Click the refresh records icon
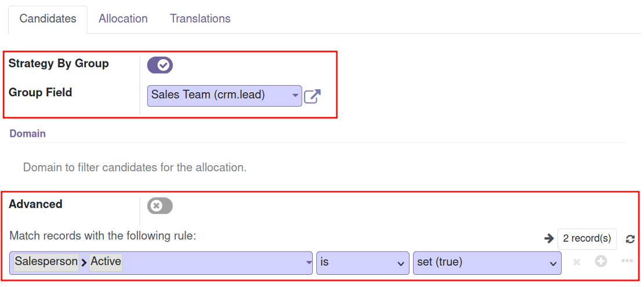The height and width of the screenshot is (287, 644). pyautogui.click(x=630, y=239)
